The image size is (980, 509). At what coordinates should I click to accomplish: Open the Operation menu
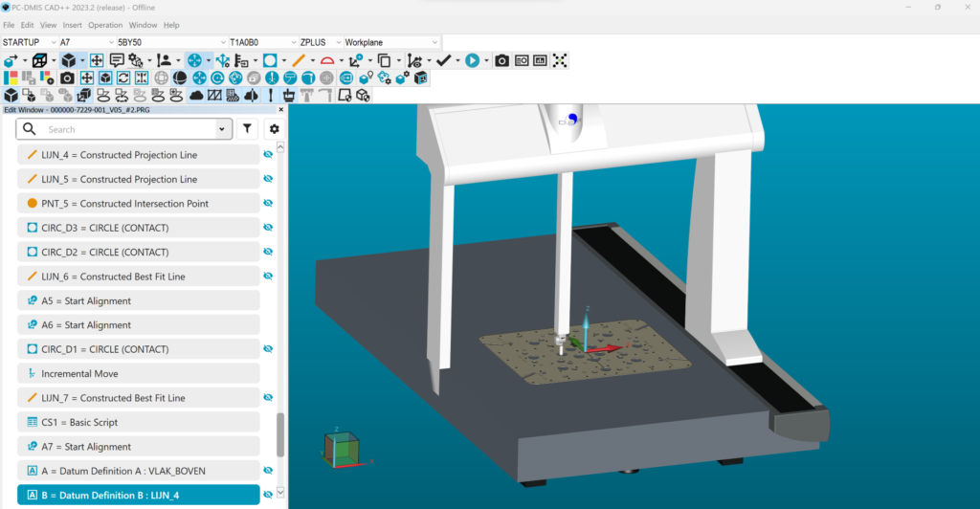coord(105,25)
